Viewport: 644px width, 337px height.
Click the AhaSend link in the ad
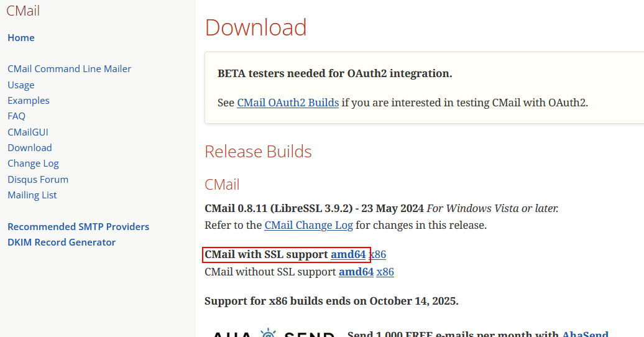click(586, 334)
